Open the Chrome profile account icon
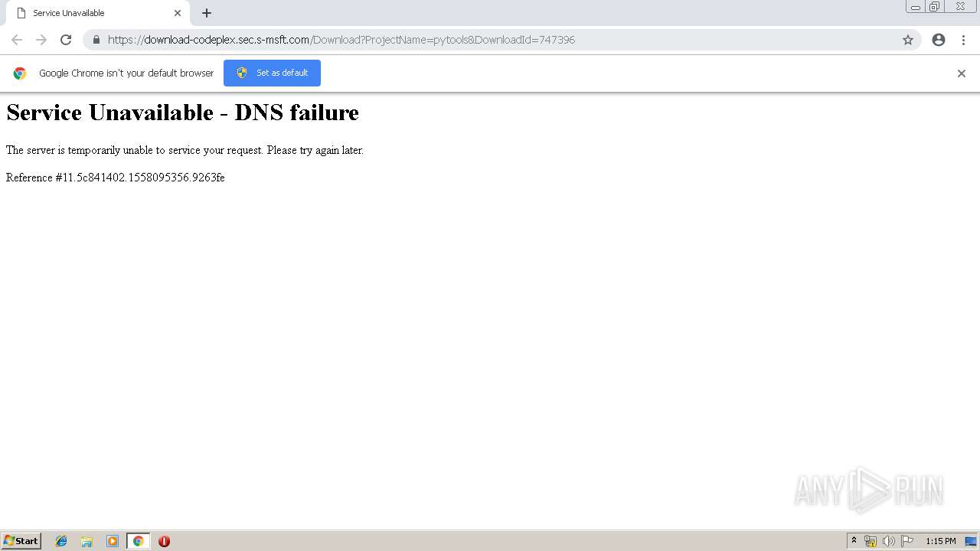The image size is (980, 551). pyautogui.click(x=939, y=40)
